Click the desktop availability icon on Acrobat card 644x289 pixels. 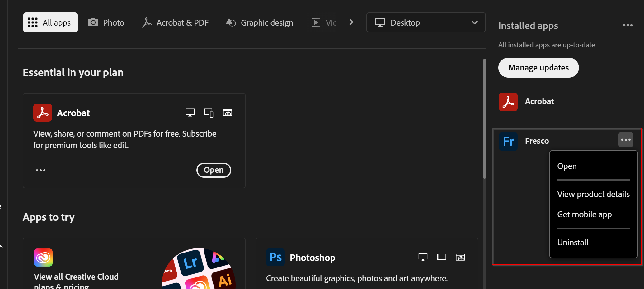[x=190, y=112]
